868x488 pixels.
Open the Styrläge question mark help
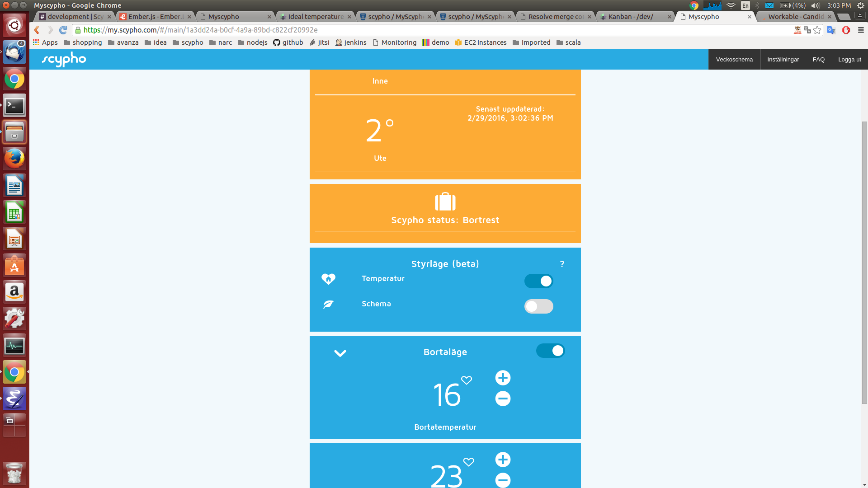pos(562,264)
